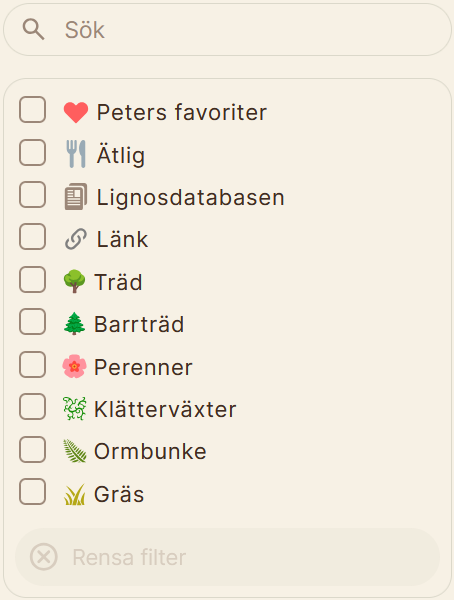This screenshot has height=600, width=454.
Task: Click the green vine Klätterväxter icon
Action: tap(74, 409)
